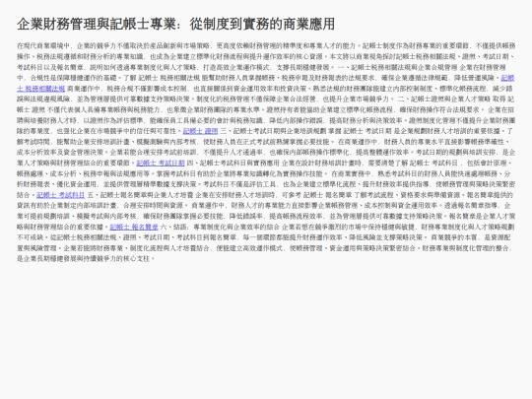Viewport: 532px width, 399px height.
Task: Click the closing sentence 是企業長期穩健發展與持續競爭力的核心支柱
Action: click(84, 258)
